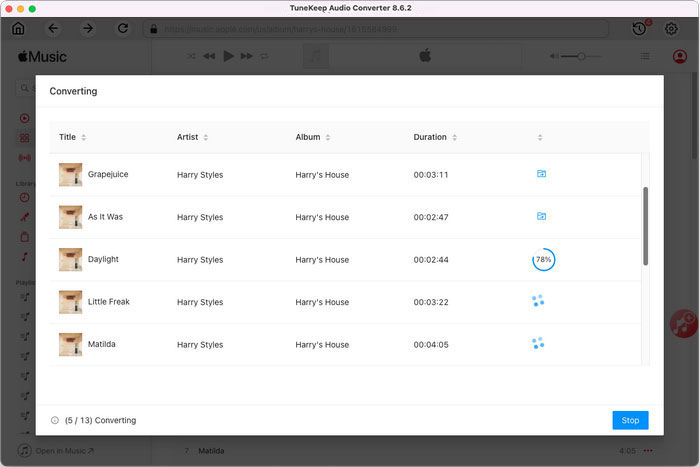Viewport: 700px width, 467px height.
Task: Click the 78% progress circle for Daylight
Action: coord(543,259)
